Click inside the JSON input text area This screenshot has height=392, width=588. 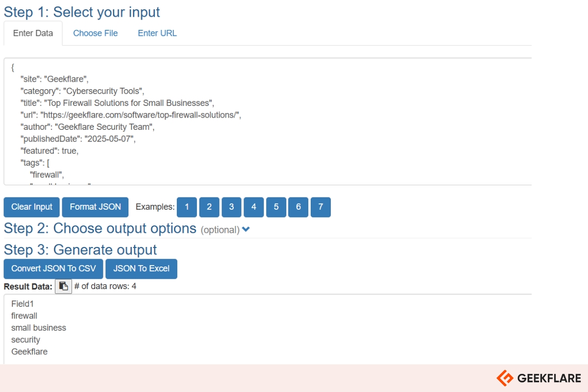(x=268, y=122)
